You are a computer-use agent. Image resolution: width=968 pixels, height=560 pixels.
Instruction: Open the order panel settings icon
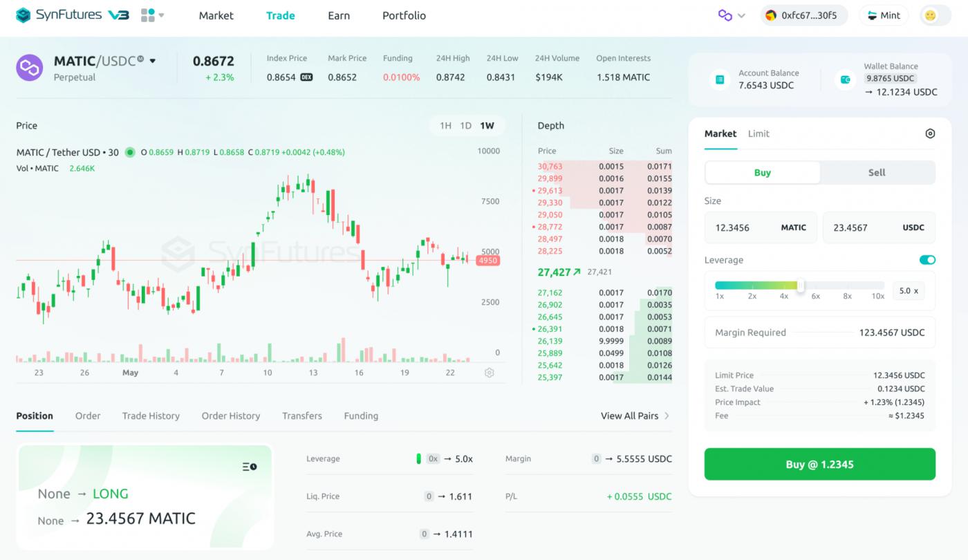click(x=930, y=134)
